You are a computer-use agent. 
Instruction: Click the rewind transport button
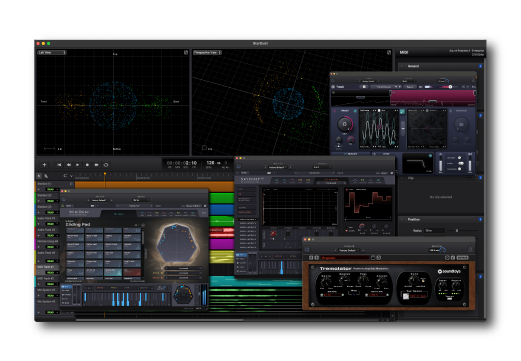pos(69,165)
